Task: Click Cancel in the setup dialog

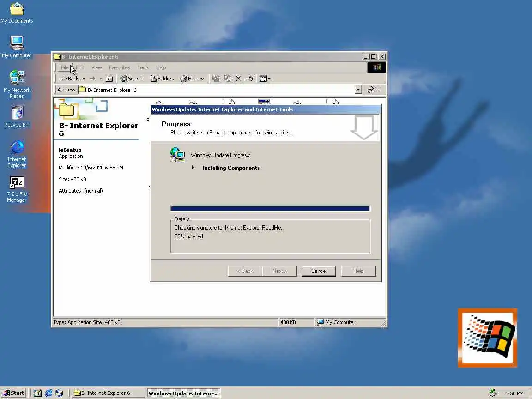Action: click(319, 271)
